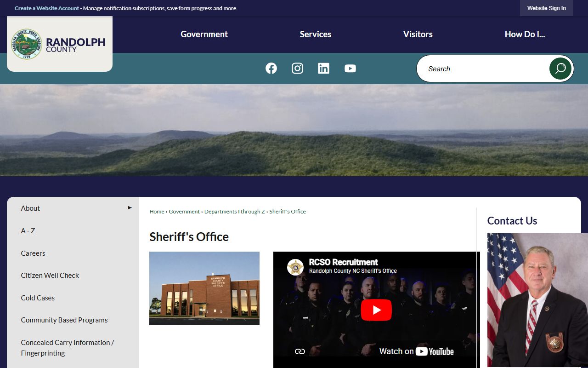
Task: Click the Contact Us heading
Action: click(512, 221)
